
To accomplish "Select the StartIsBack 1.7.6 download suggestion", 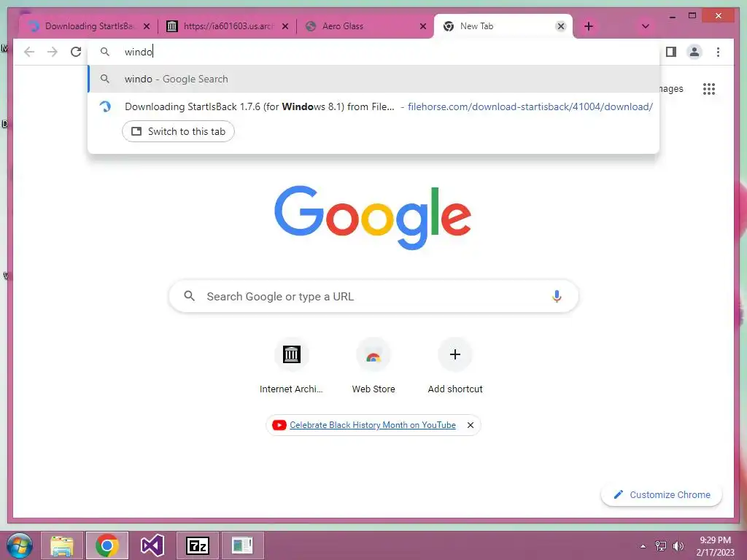I will tap(373, 106).
